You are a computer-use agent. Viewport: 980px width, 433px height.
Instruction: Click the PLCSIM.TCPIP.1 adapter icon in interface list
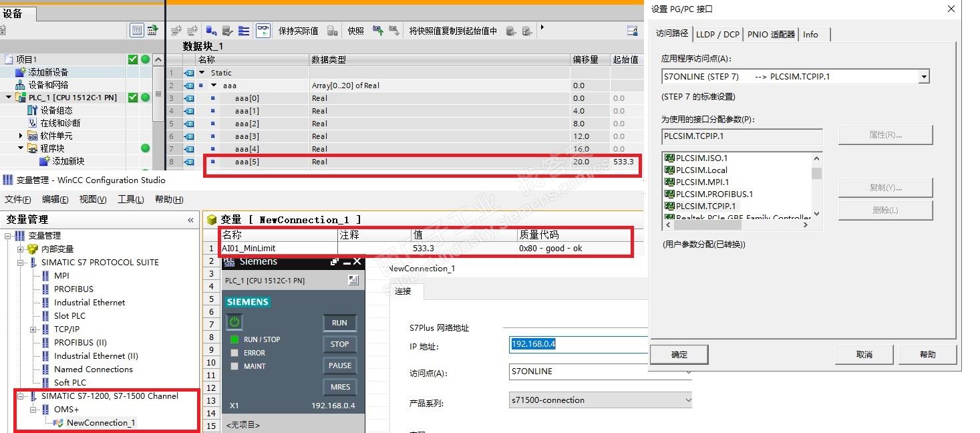click(x=669, y=206)
